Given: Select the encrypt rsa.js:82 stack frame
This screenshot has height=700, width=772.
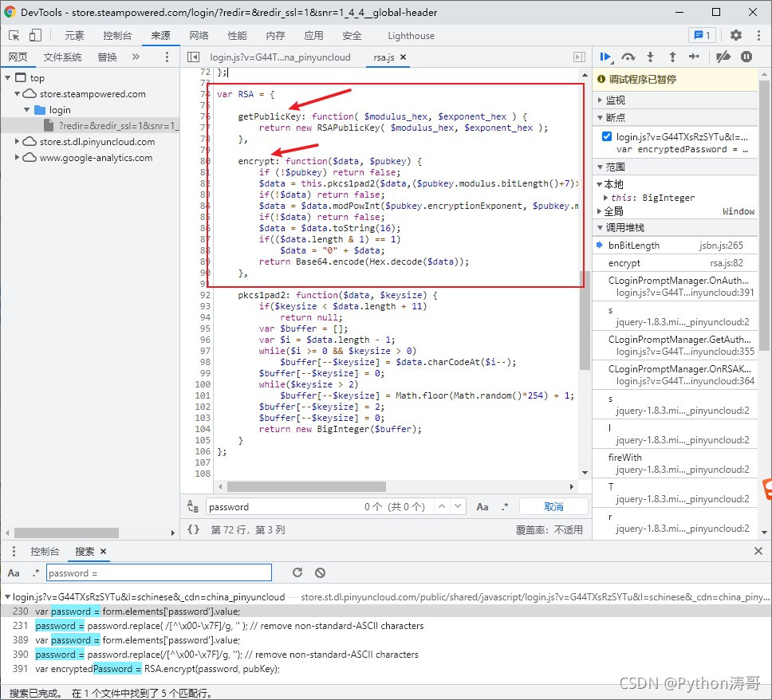Looking at the screenshot, I should point(675,263).
